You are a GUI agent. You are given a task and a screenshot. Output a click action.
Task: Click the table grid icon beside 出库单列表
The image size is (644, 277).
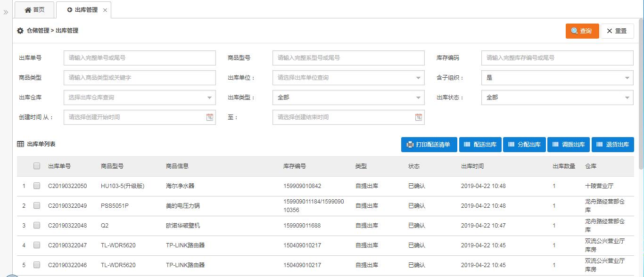pos(21,144)
